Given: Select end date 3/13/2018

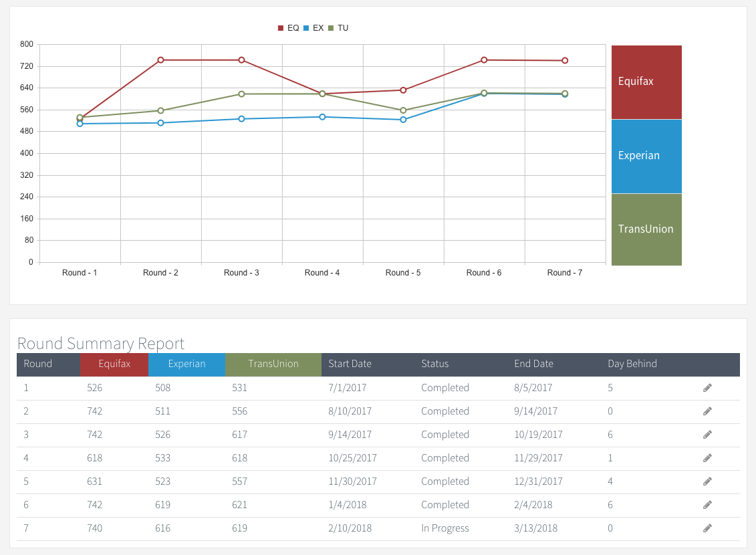Looking at the screenshot, I should pos(535,528).
